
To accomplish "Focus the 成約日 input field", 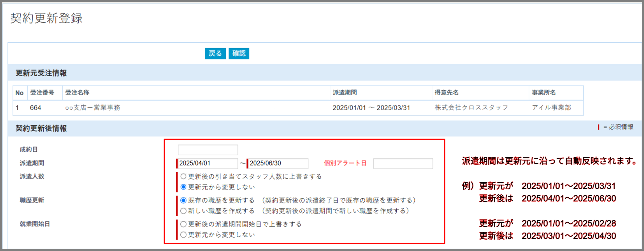I will [208, 150].
